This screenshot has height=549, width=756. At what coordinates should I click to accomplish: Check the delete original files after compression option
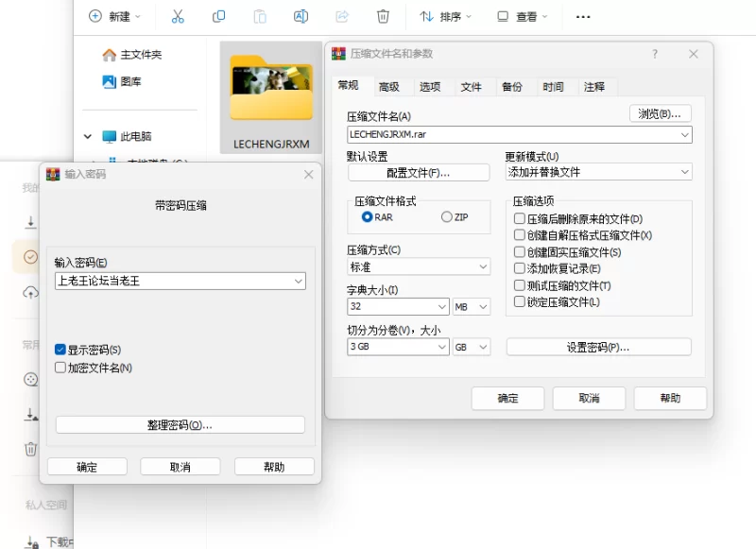[520, 218]
